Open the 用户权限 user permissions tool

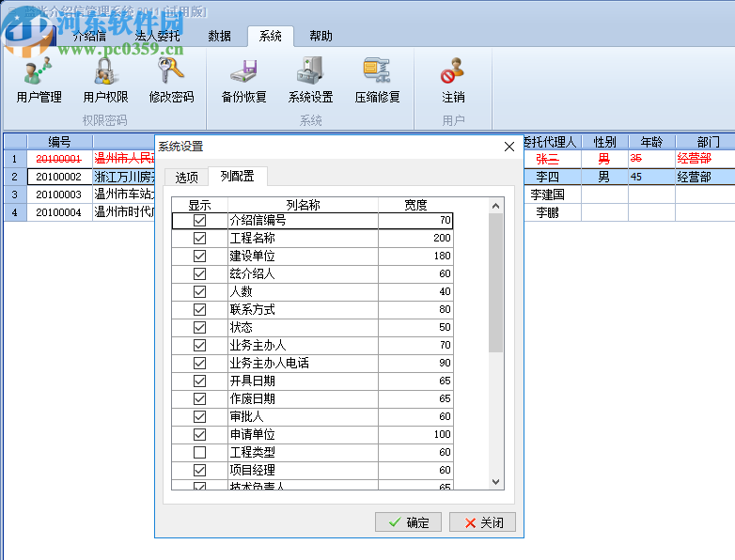click(105, 80)
